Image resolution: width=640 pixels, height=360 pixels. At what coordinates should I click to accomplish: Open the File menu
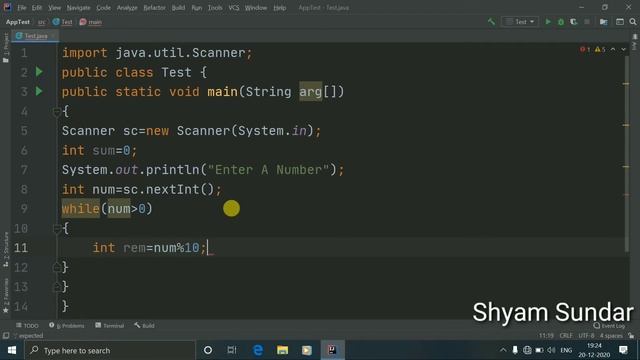click(22, 8)
